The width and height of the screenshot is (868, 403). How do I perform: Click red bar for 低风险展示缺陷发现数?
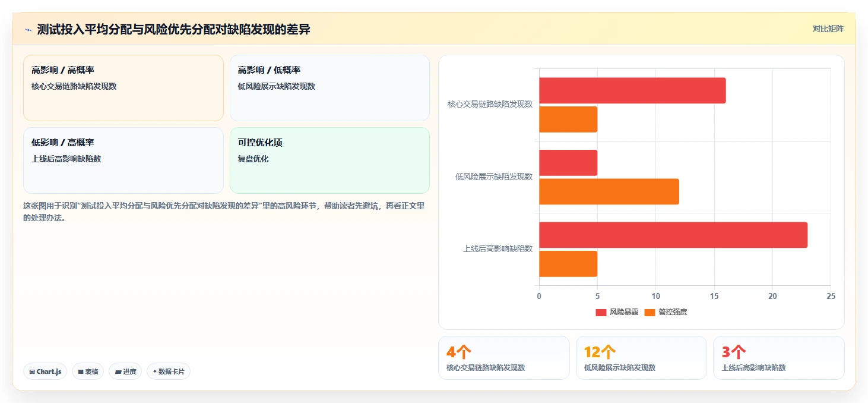568,163
